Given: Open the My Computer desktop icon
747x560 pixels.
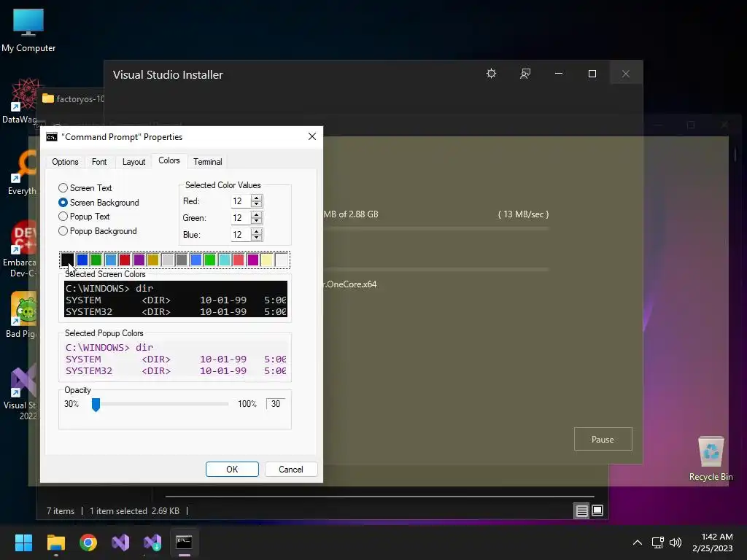Looking at the screenshot, I should pos(28,31).
